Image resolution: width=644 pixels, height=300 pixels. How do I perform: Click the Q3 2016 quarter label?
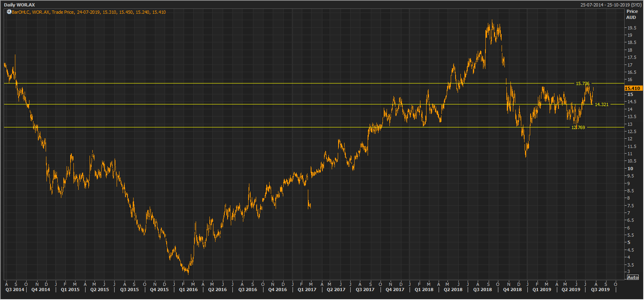click(x=248, y=290)
